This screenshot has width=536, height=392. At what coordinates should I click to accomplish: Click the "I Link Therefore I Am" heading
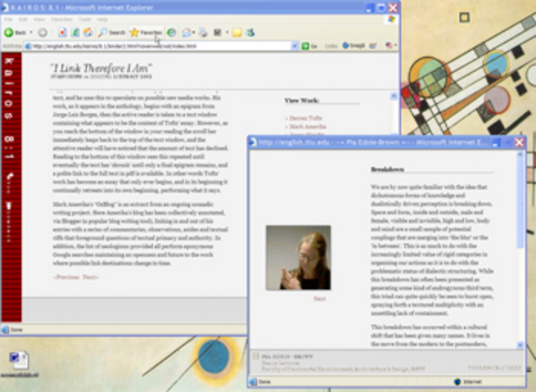tap(101, 68)
